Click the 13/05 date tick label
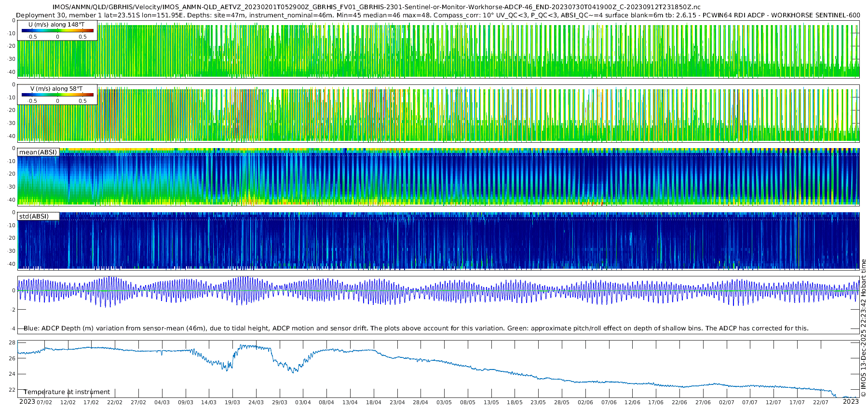The height and width of the screenshot is (410, 868). tap(491, 402)
